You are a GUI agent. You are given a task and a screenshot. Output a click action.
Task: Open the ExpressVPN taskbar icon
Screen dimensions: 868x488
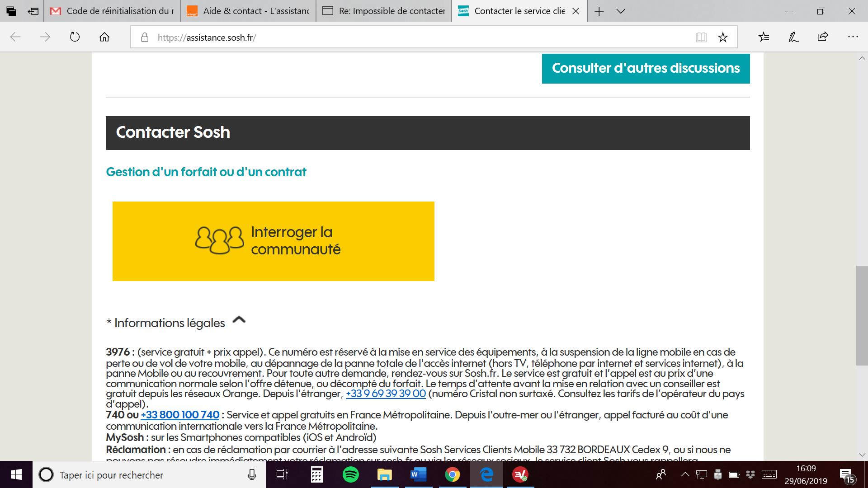pyautogui.click(x=520, y=474)
